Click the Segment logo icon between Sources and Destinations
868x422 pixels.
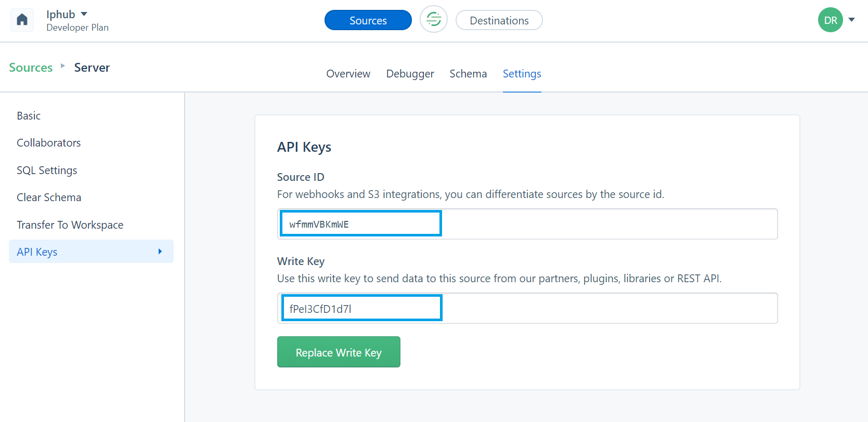(x=434, y=20)
